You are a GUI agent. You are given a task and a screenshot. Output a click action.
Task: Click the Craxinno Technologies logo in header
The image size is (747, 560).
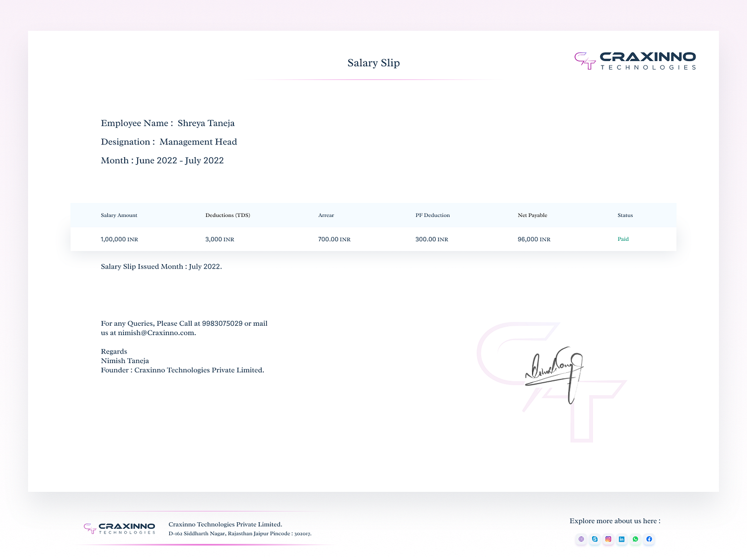(635, 61)
